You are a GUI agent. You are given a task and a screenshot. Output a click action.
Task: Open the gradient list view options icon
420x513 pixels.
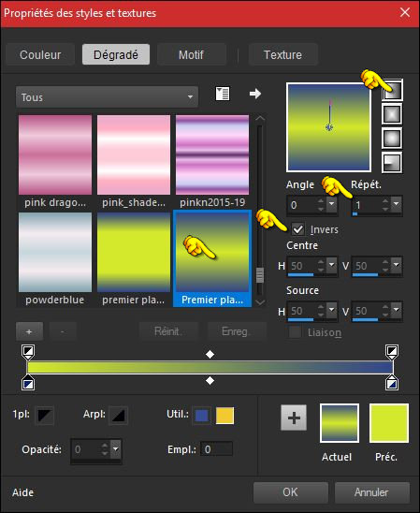(223, 94)
